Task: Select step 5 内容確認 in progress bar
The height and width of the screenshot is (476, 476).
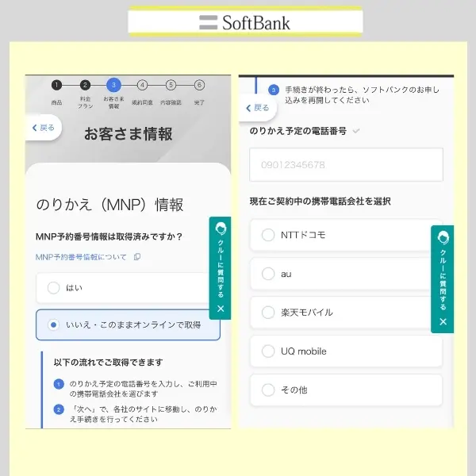Action: [x=171, y=85]
